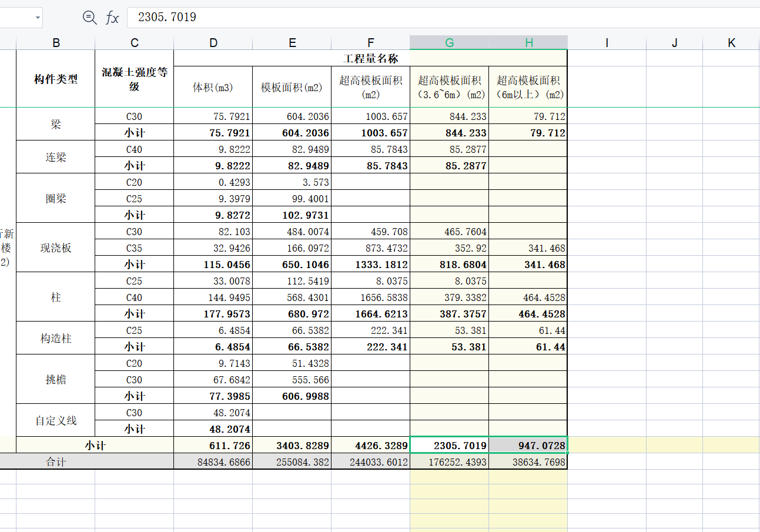Click the cell with value 555.566
Image resolution: width=760 pixels, height=532 pixels.
point(292,380)
